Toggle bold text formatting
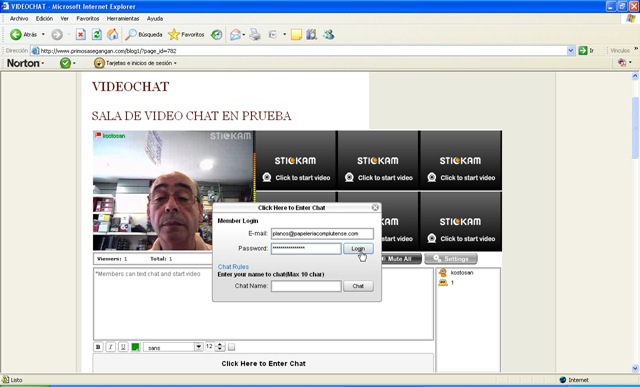This screenshot has height=387, width=640. [x=98, y=347]
